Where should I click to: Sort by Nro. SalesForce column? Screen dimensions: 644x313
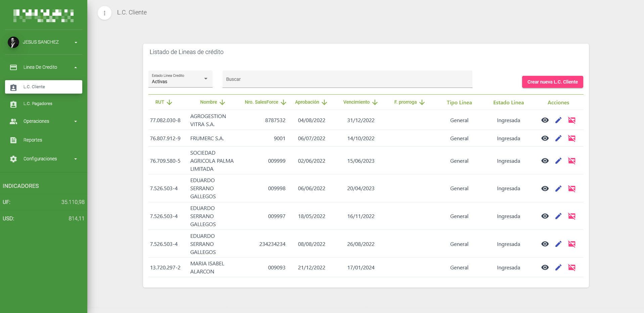[283, 102]
